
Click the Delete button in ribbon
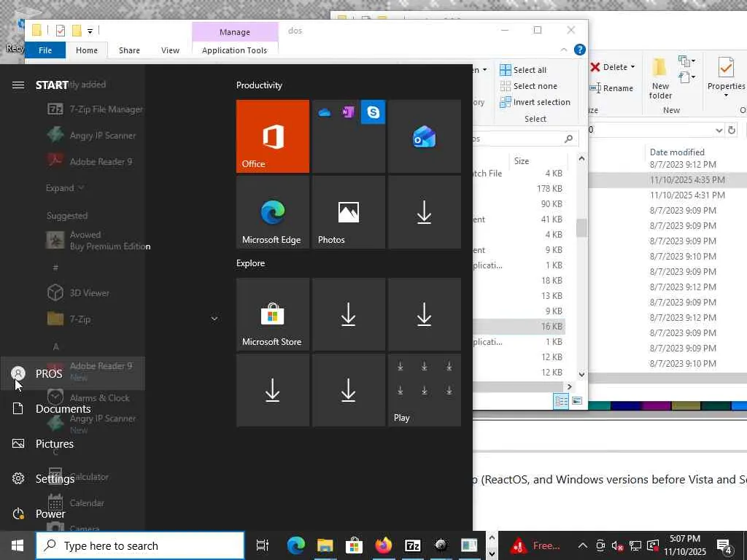point(609,67)
